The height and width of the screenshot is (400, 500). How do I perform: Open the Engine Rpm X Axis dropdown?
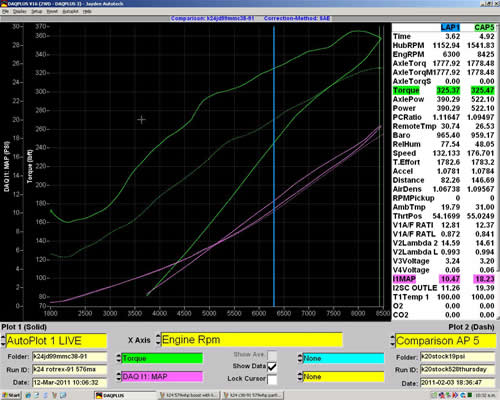252,340
